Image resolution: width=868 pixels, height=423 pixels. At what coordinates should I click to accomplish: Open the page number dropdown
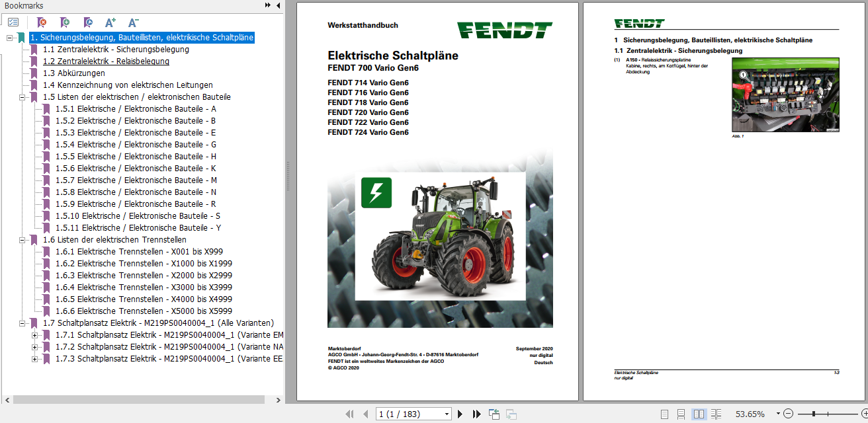coord(447,414)
